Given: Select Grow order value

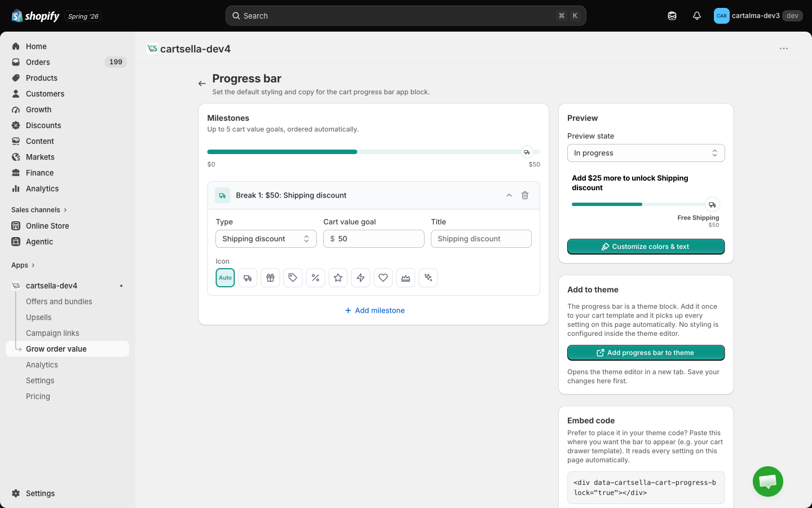Looking at the screenshot, I should pyautogui.click(x=68, y=349).
